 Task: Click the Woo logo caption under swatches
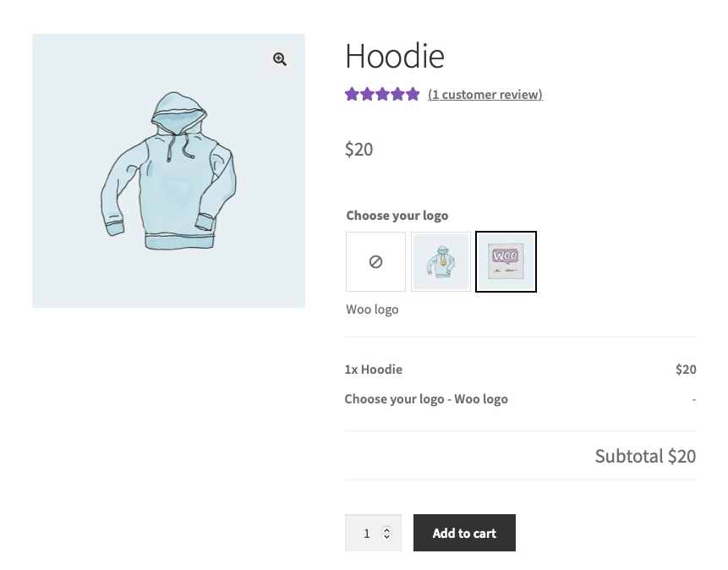[x=372, y=310]
